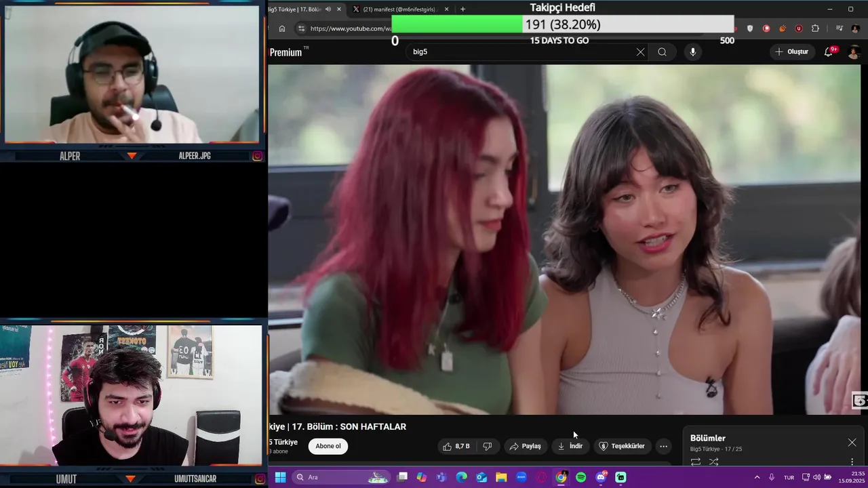
Task: Open the shield extension icon in toolbar
Action: [750, 28]
